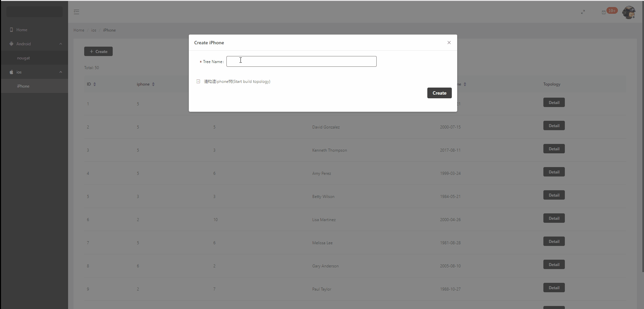This screenshot has height=309, width=644.
Task: Click the Create button in dialog
Action: click(439, 93)
